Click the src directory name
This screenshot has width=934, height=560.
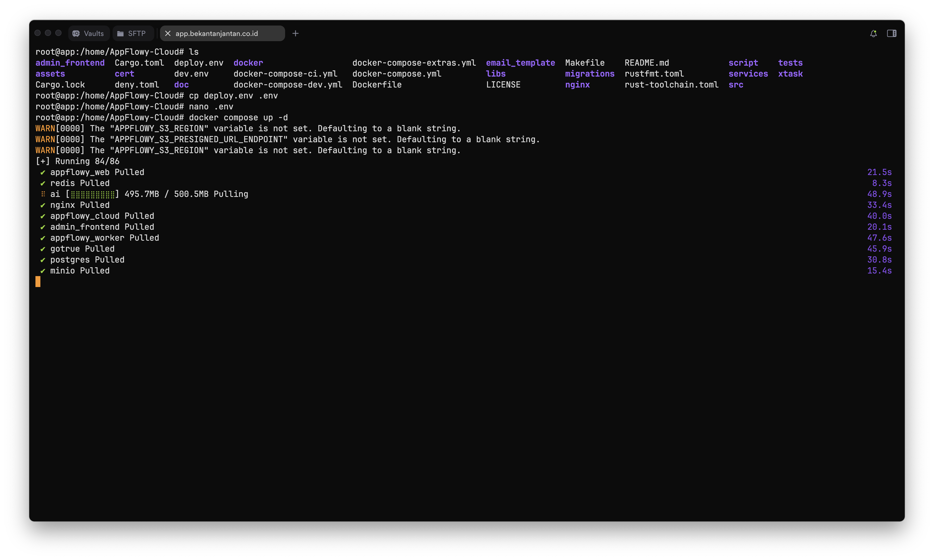[x=736, y=85]
